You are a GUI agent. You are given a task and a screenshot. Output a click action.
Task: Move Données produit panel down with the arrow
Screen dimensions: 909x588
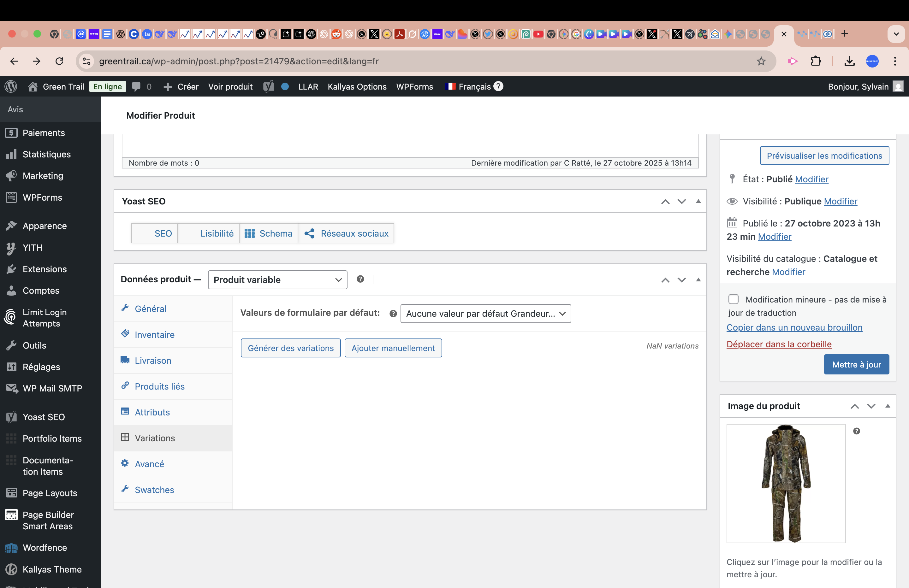(x=682, y=280)
